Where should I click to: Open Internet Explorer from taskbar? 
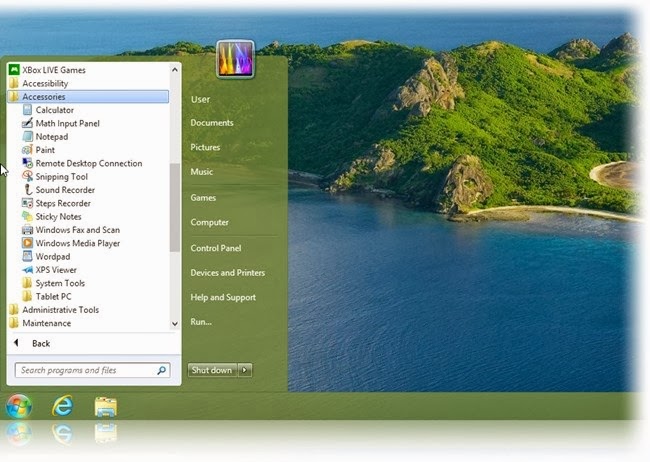63,406
